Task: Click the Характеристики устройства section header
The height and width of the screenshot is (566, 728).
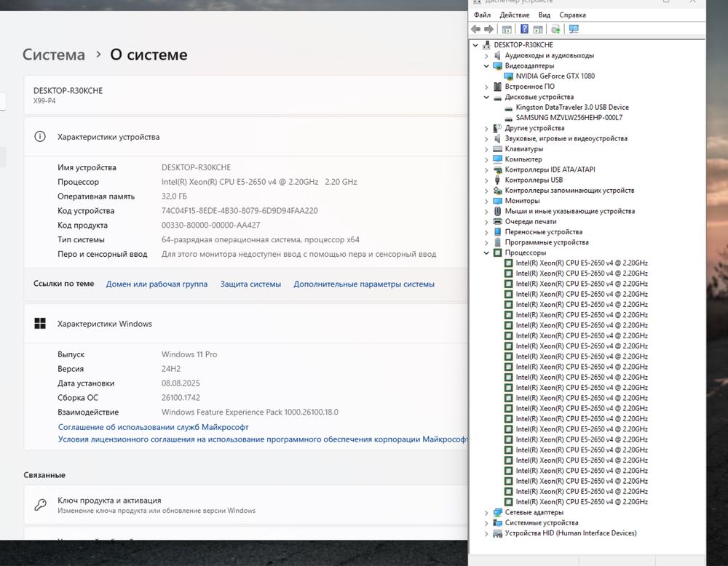Action: coord(246,137)
